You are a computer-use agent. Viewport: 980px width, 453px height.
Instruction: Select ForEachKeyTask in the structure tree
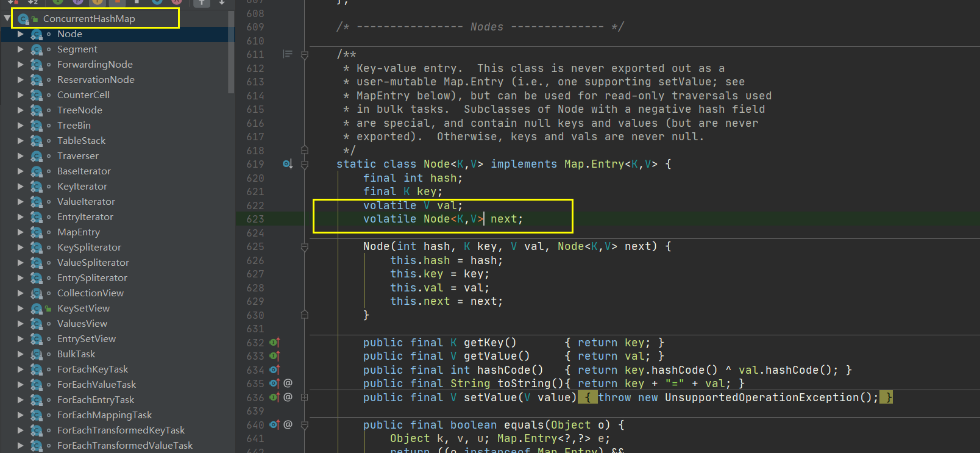(93, 369)
